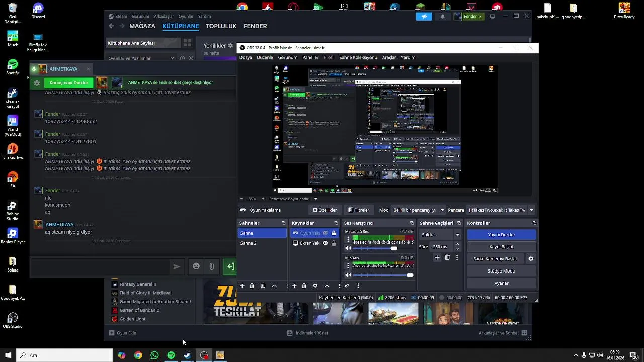Mute Mic/Aux speaker icon
Image resolution: width=644 pixels, height=362 pixels.
pos(348,275)
